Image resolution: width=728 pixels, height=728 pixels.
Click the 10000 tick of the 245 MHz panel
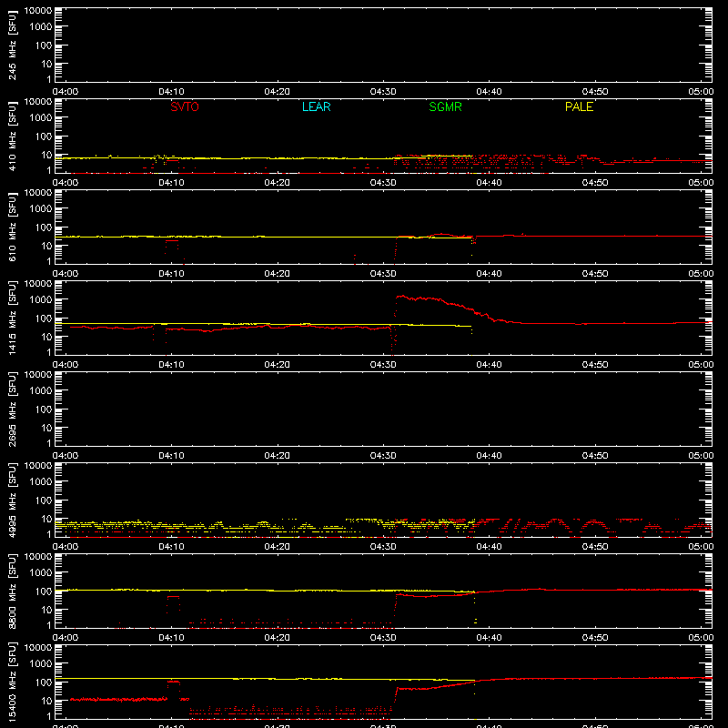coord(38,11)
